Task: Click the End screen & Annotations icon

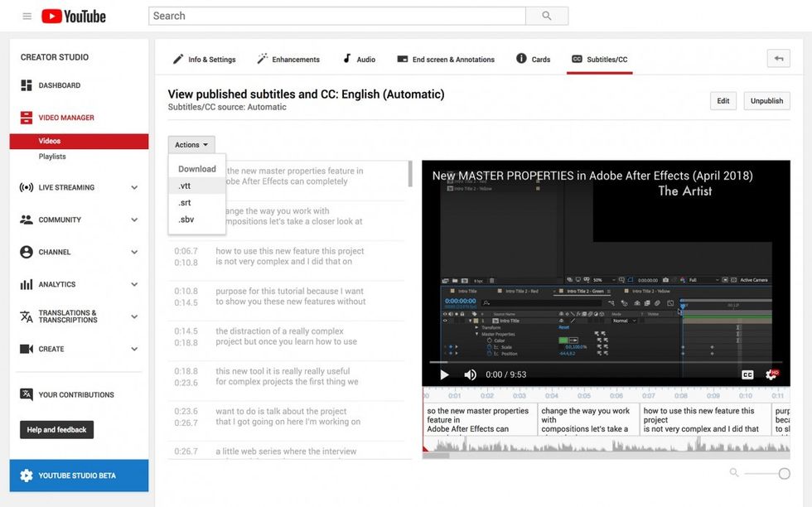Action: click(x=403, y=59)
